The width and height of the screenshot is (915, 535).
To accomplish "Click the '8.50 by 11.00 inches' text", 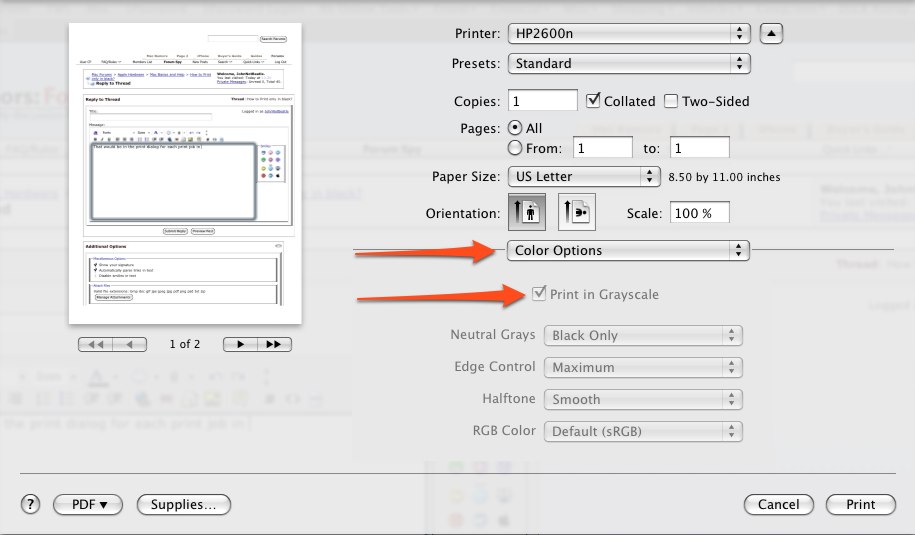I will tap(724, 177).
